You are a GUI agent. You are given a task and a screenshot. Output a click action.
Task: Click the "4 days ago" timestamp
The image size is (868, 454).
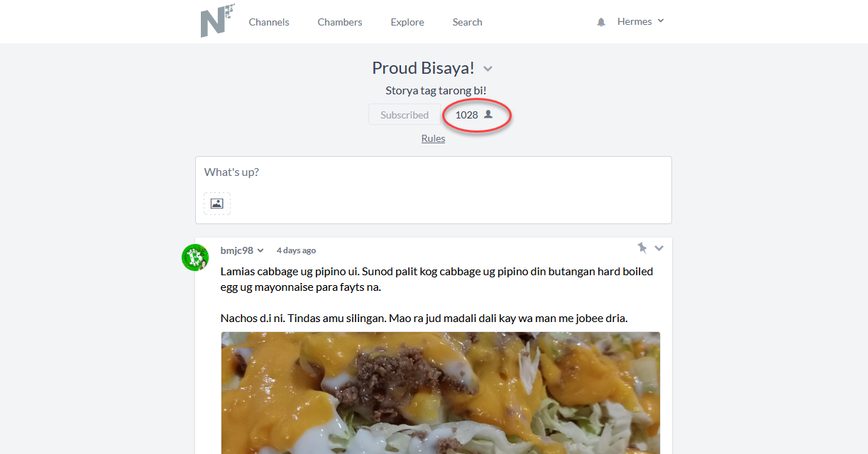coord(296,250)
